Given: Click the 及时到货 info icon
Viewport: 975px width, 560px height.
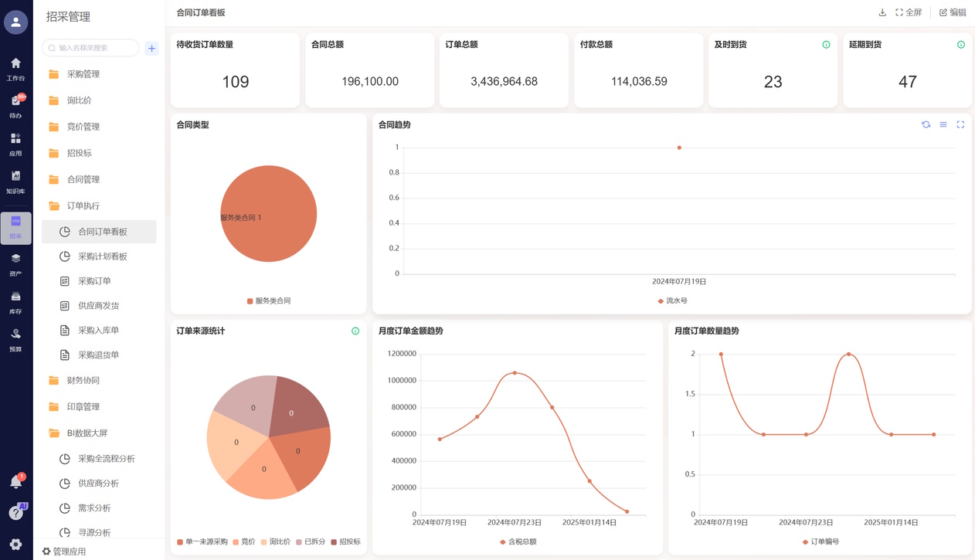Looking at the screenshot, I should pyautogui.click(x=826, y=45).
